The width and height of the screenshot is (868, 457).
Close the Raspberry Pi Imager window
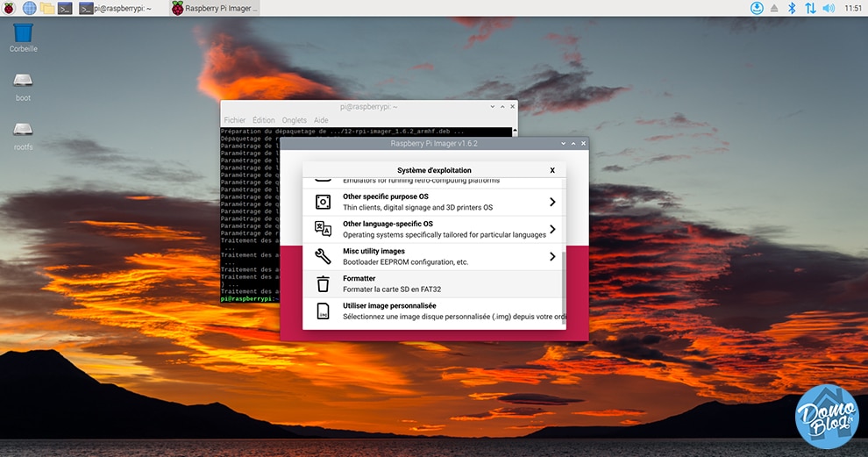[583, 144]
